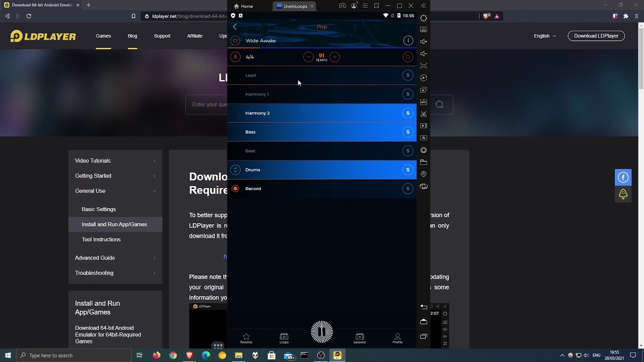Open the Blog menu on LDPlayer website
The width and height of the screenshot is (644, 362).
132,36
